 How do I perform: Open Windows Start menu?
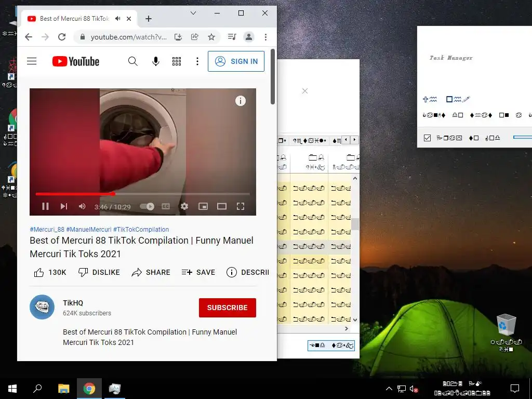tap(12, 389)
